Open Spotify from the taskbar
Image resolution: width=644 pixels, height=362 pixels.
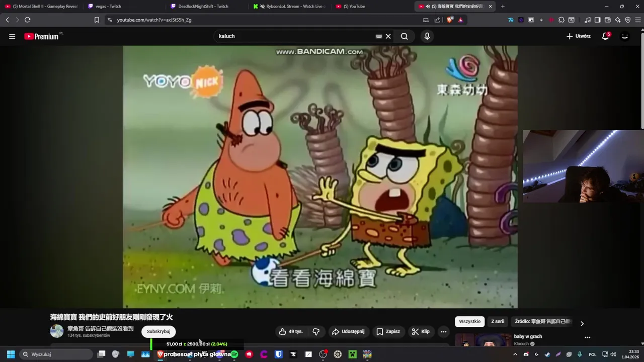(234, 354)
